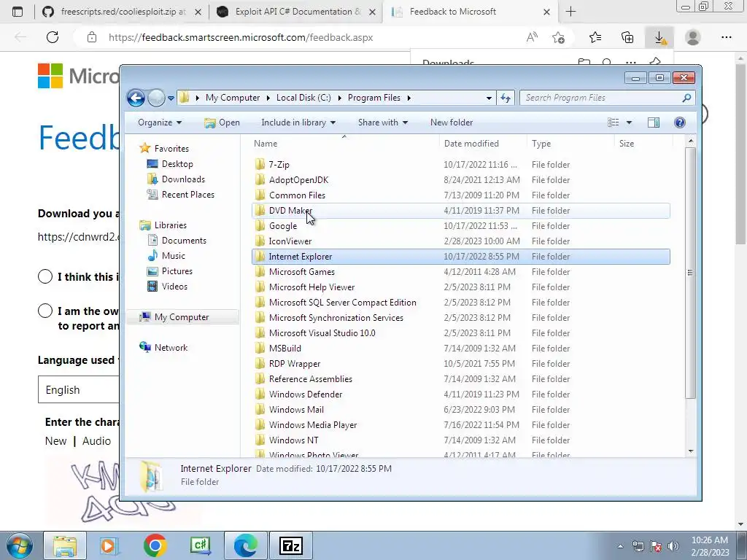747x560 pixels.
Task: Show the preview pane icon
Action: (654, 122)
